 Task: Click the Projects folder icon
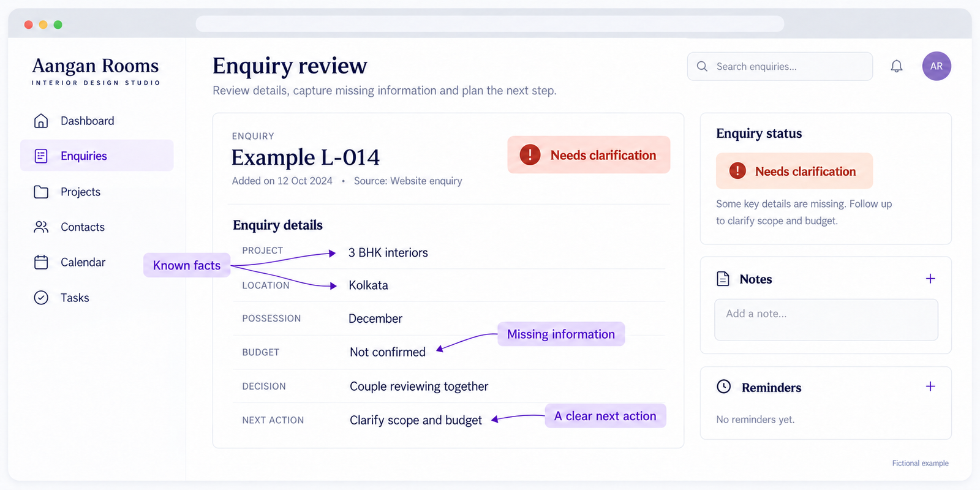41,192
